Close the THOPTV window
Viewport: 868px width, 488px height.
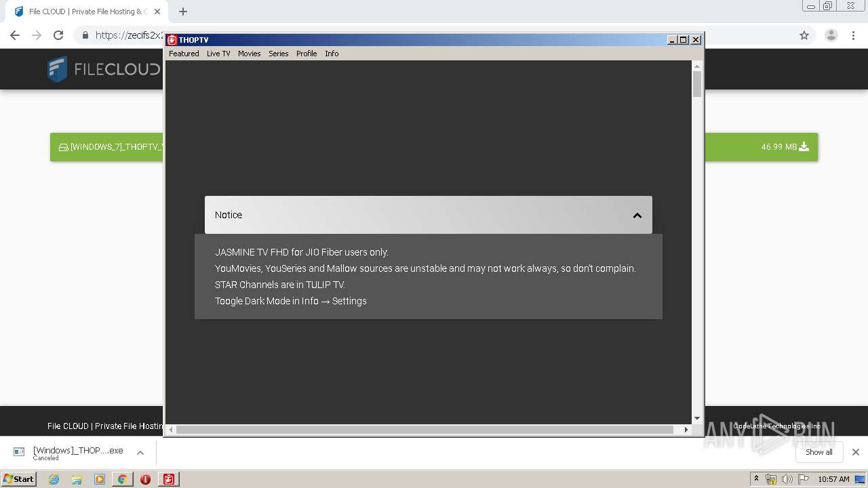coord(695,40)
